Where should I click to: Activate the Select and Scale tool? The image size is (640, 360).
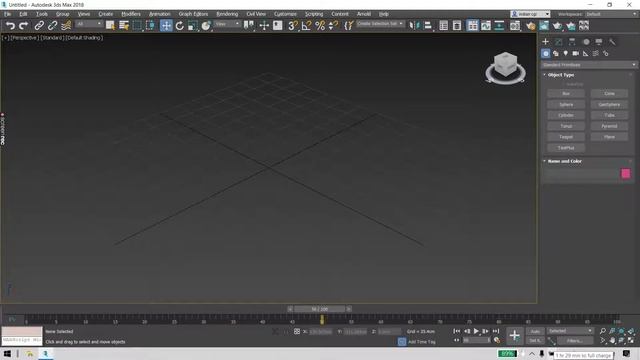point(193,26)
